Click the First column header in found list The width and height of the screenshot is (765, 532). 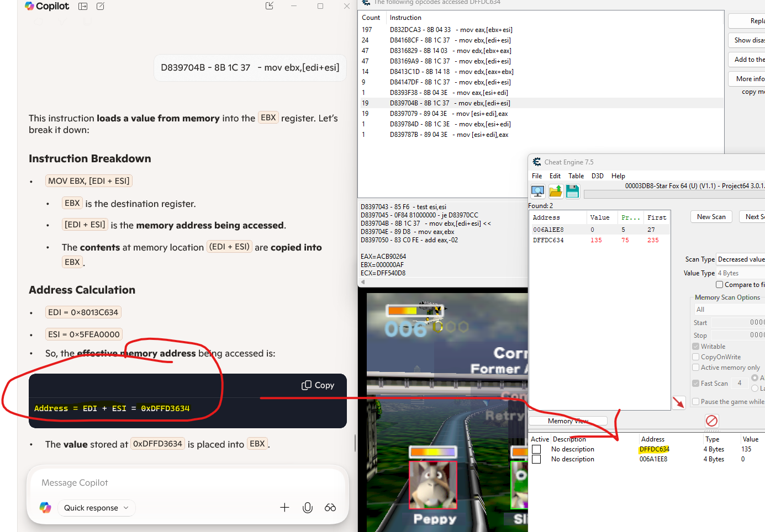point(657,217)
